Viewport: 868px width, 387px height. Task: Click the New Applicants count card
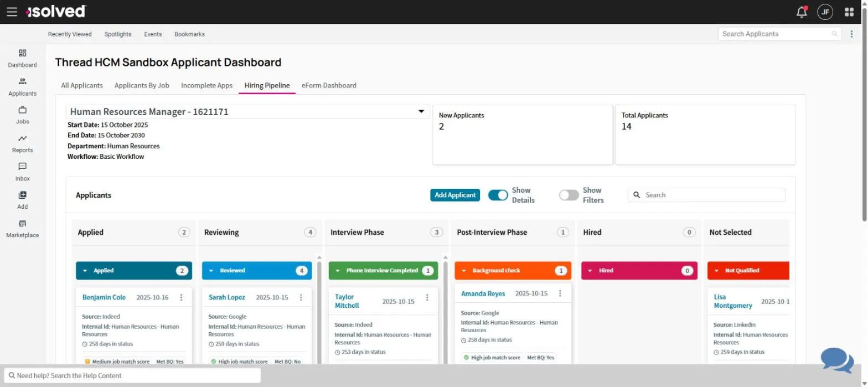click(523, 135)
